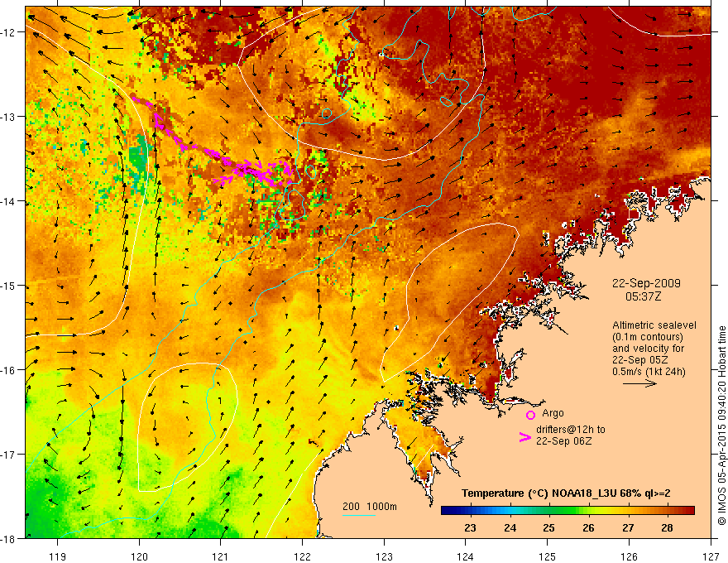Click the latitude axis label -17
Viewport: 728px width, 563px height.
tap(9, 455)
